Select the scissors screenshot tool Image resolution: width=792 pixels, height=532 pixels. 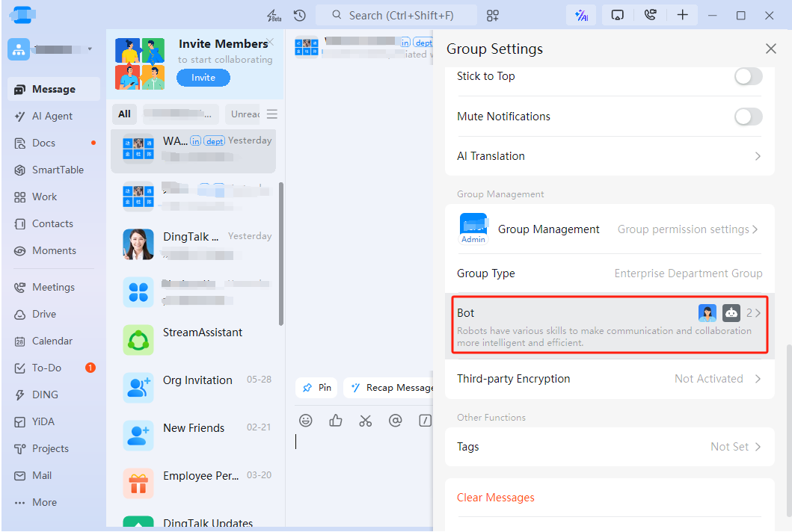tap(365, 421)
